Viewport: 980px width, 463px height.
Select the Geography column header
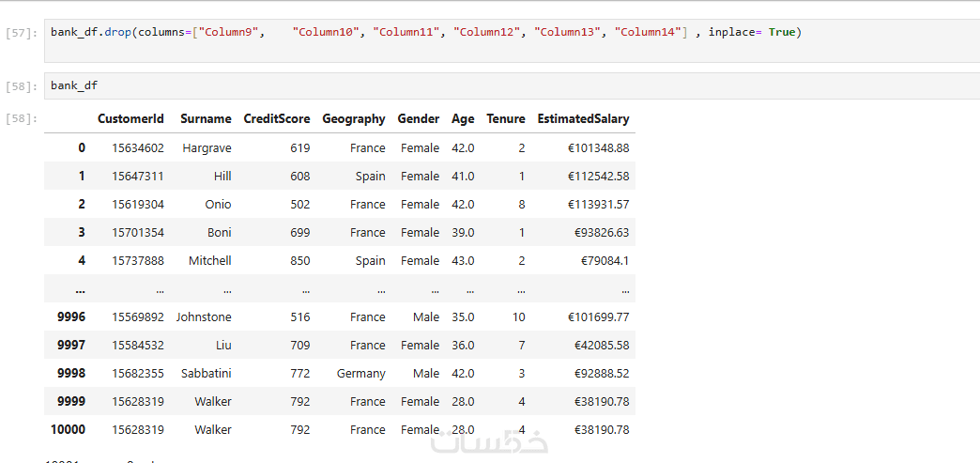[353, 119]
